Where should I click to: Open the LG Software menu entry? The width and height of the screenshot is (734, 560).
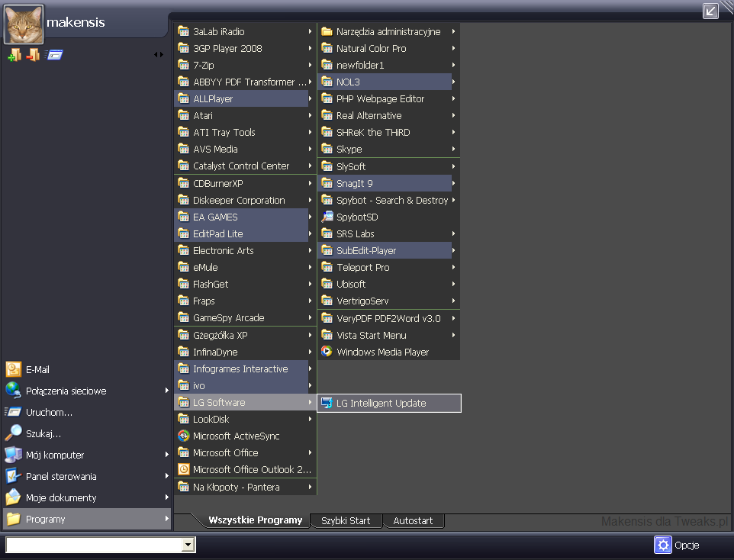(x=244, y=402)
